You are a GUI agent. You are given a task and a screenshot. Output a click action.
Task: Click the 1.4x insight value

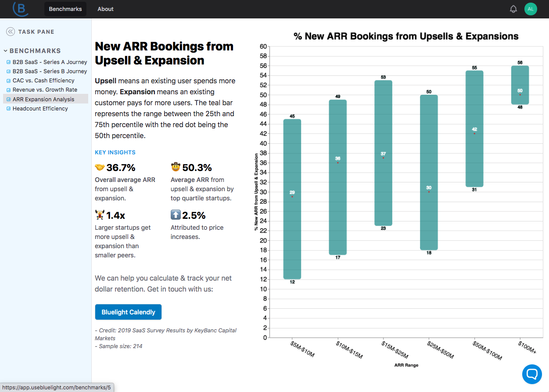[116, 215]
